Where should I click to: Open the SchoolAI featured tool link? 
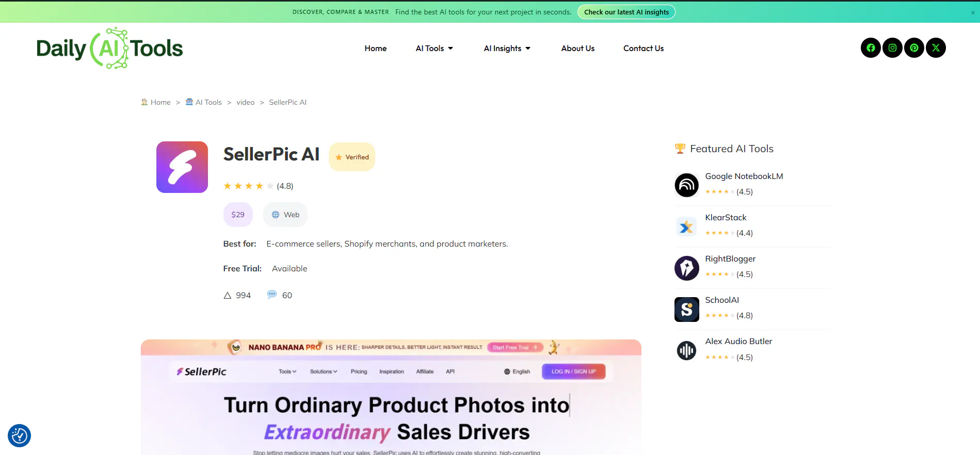[x=722, y=300]
